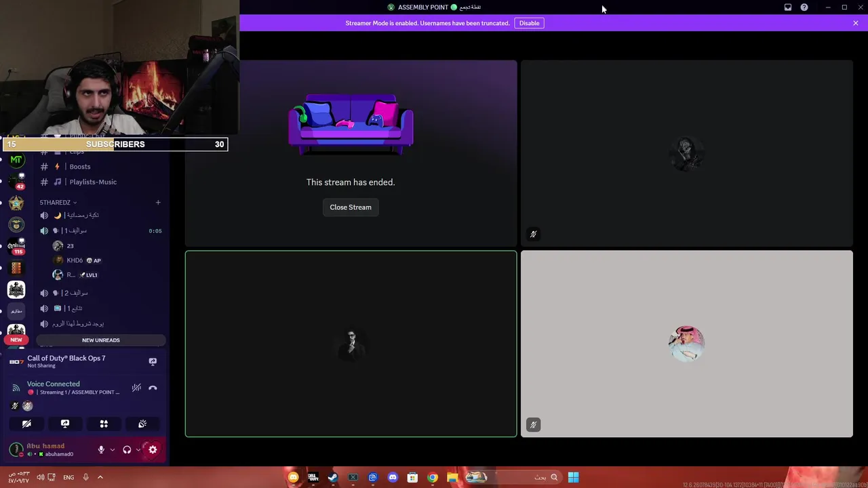
Task: Open Microsoft Store from the taskbar
Action: [412, 477]
